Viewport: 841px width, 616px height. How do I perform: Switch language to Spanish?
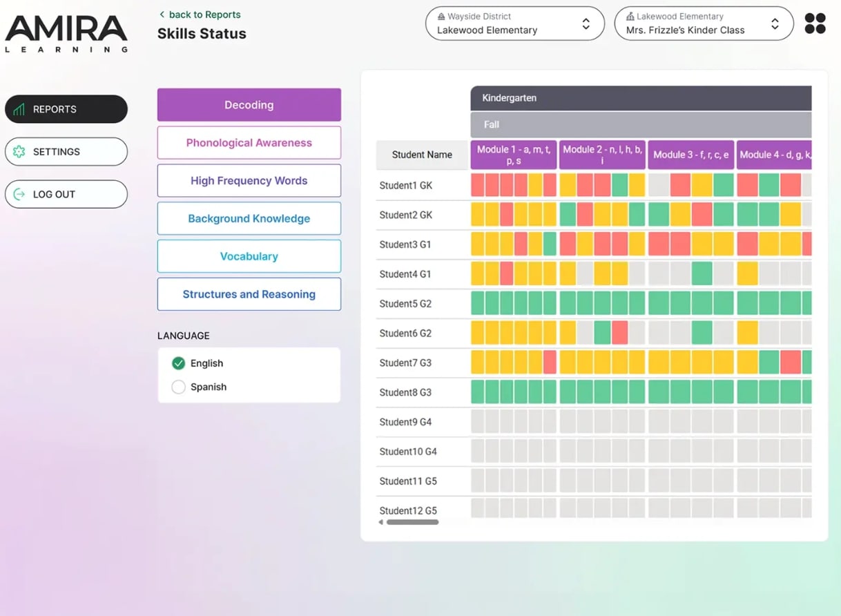[178, 387]
